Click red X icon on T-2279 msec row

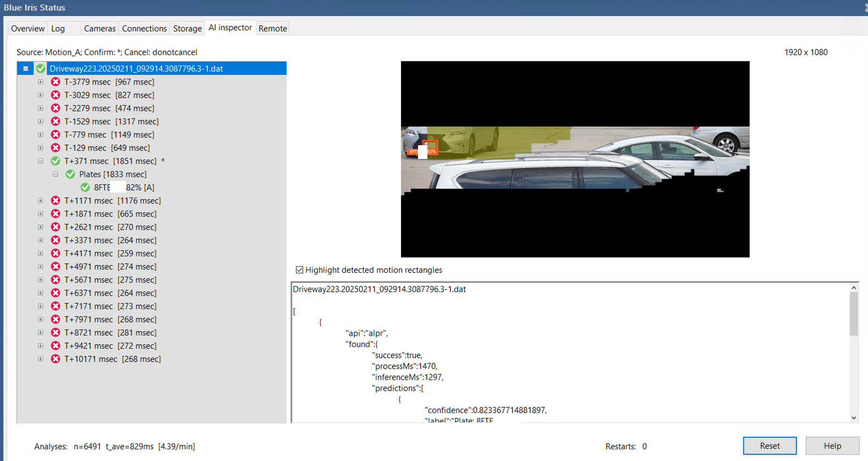56,108
